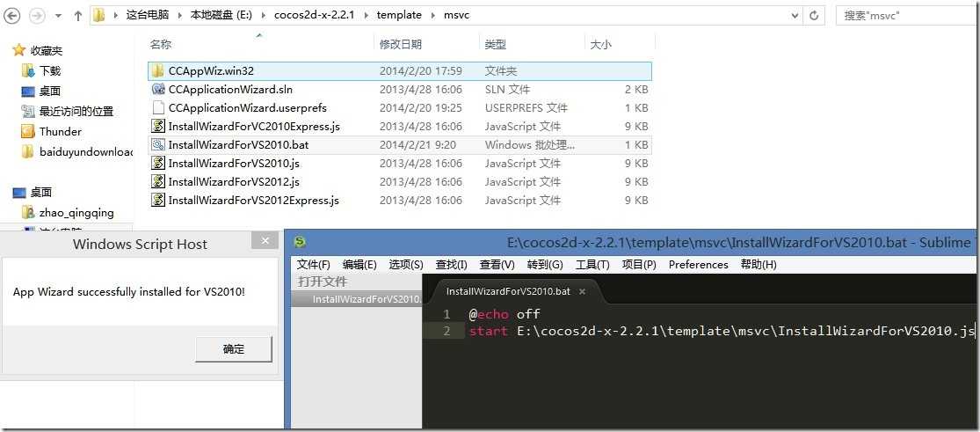
Task: Click the Sublime Text title bar icon
Action: [301, 242]
